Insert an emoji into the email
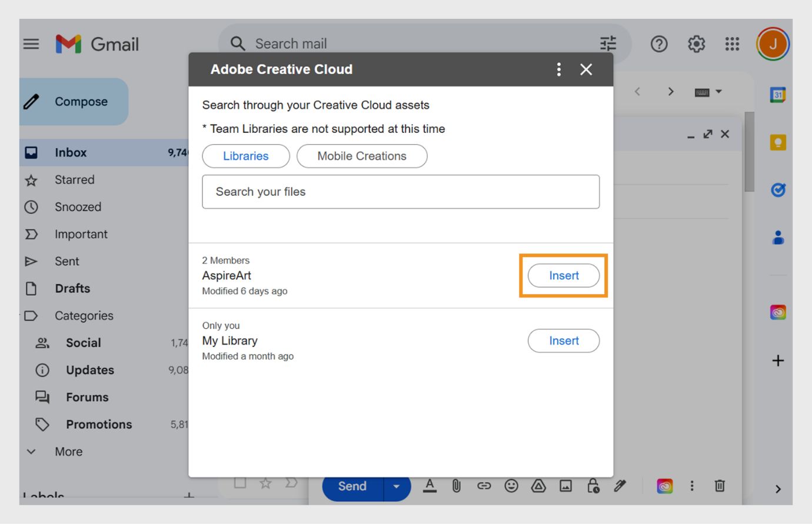Image resolution: width=812 pixels, height=524 pixels. point(511,486)
